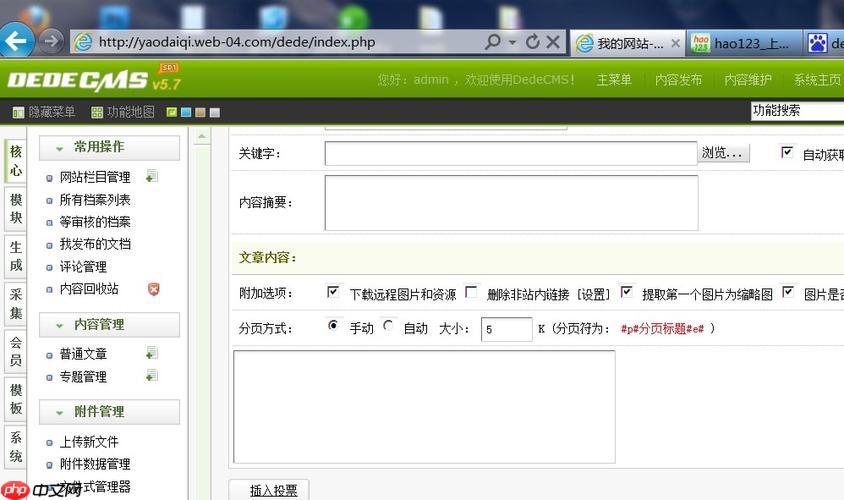Click 隐藏菜单 to hide the menu

tap(44, 112)
